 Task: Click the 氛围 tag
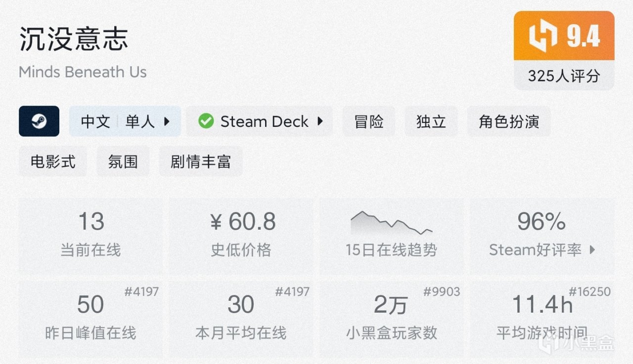click(123, 162)
